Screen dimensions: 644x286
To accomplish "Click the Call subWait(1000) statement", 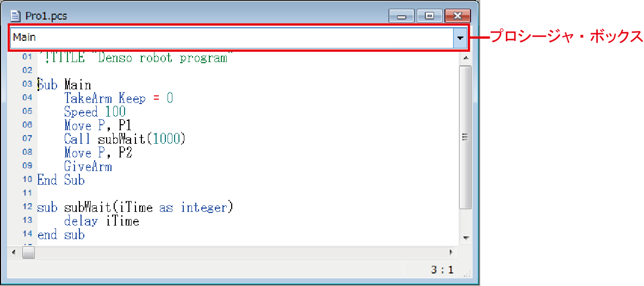I will click(125, 139).
